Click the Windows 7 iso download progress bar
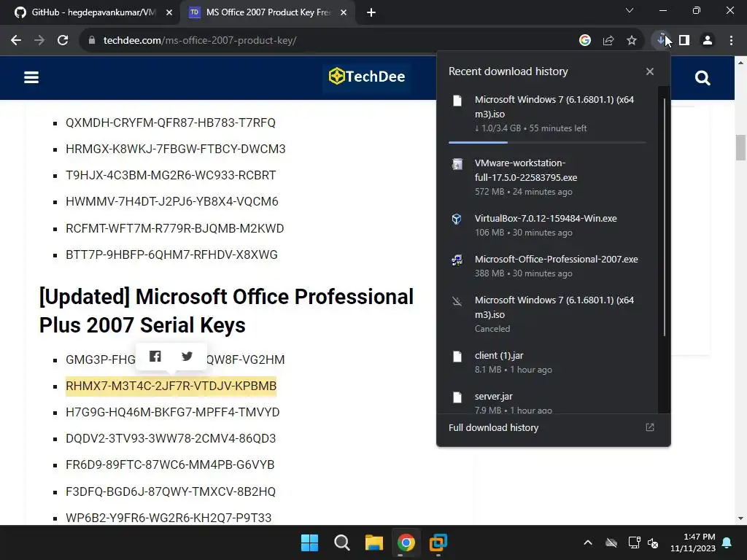The width and height of the screenshot is (747, 560). coord(547,142)
